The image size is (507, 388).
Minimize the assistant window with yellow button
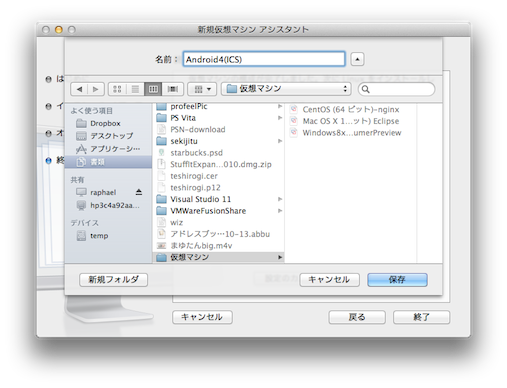click(59, 30)
